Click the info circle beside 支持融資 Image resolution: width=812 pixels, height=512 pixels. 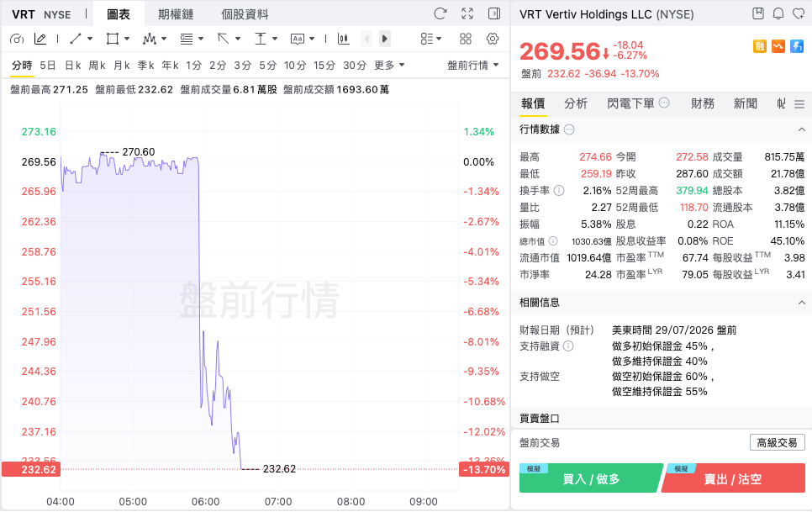click(568, 346)
